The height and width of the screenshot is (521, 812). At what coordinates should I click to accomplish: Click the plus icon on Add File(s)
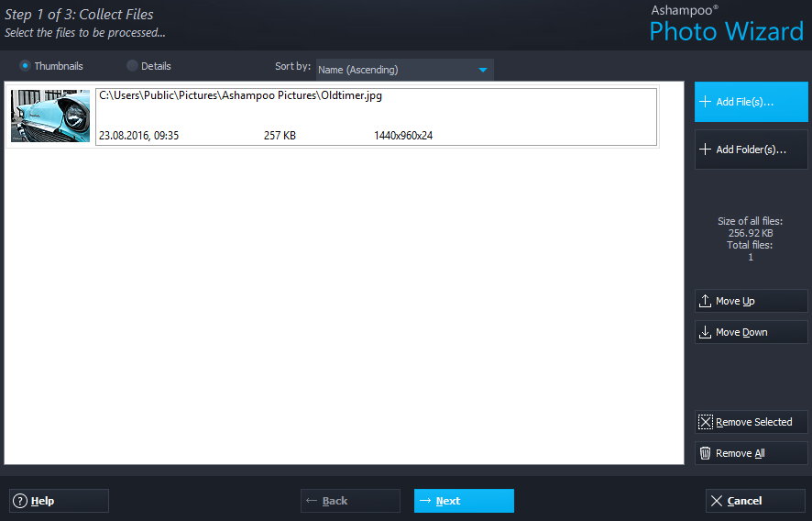coord(705,102)
